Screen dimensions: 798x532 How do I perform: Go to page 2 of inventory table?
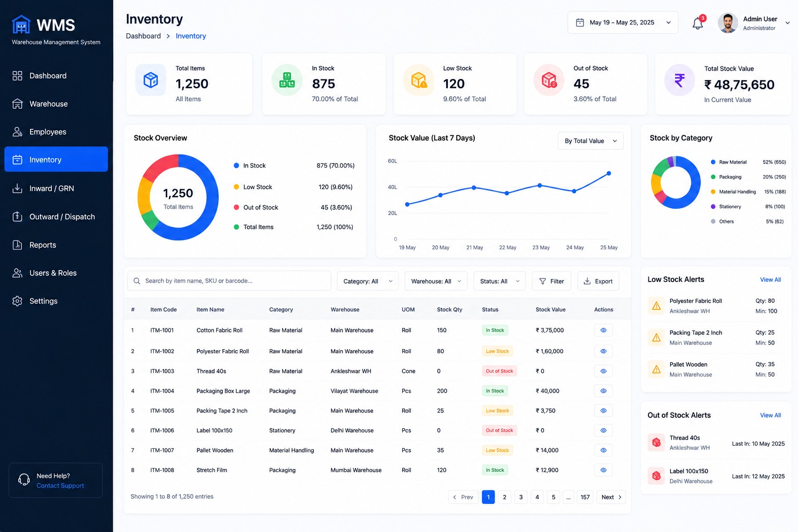click(504, 497)
